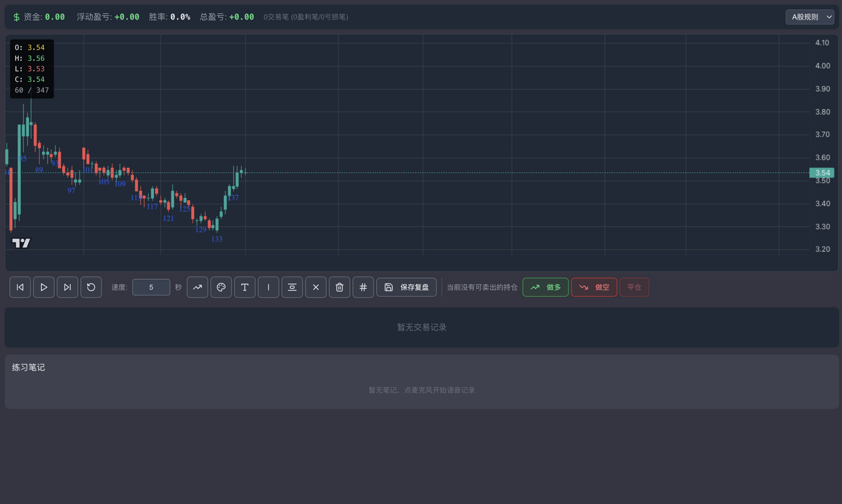Delete drawings with the trash icon
This screenshot has height=504, width=842.
coord(340,287)
